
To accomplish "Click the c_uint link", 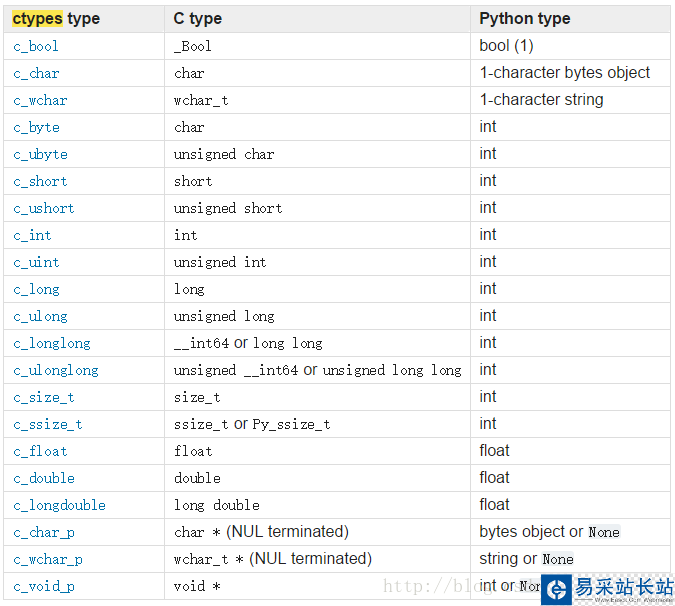I will point(36,262).
